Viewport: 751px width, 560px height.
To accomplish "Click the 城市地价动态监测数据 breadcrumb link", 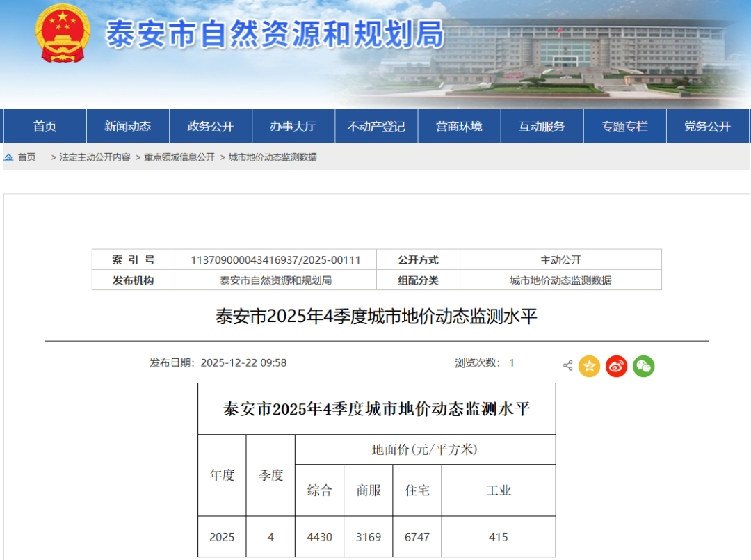I will click(x=273, y=157).
